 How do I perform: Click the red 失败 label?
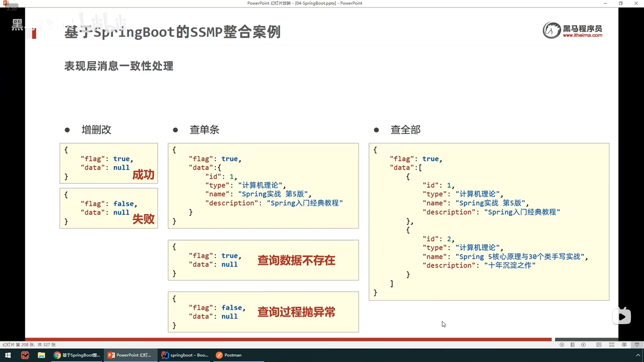coord(143,219)
